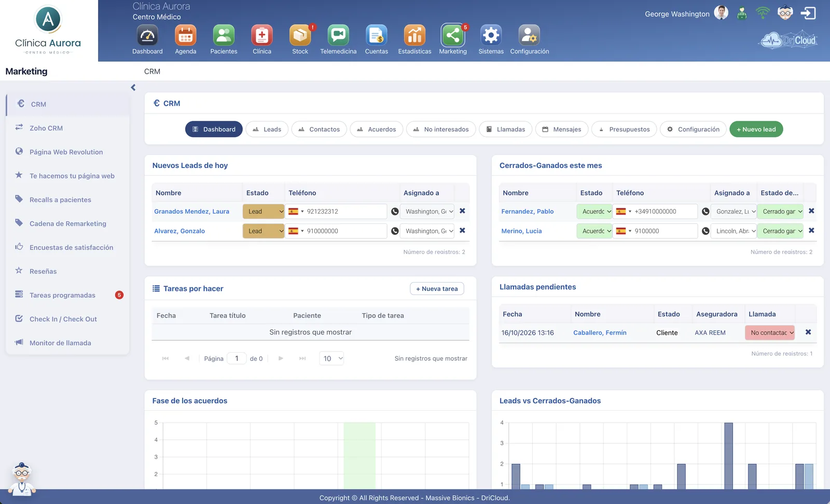Open the No contactado call status dropdown

(x=770, y=333)
